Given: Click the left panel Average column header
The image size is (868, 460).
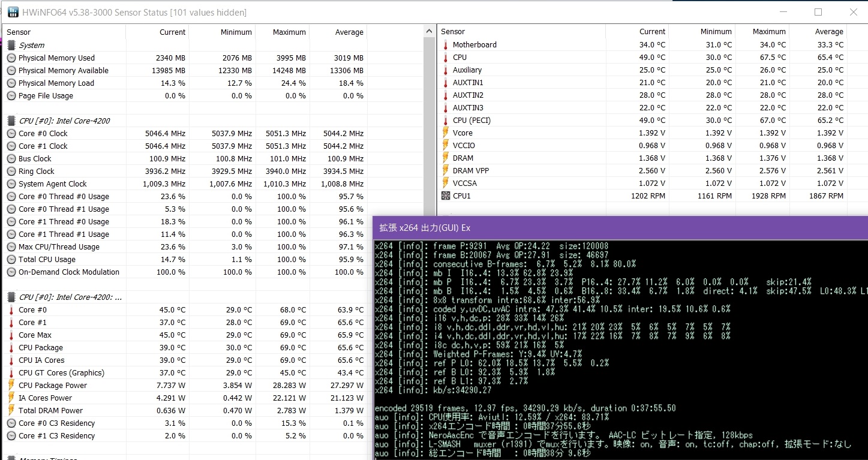Looking at the screenshot, I should (x=338, y=32).
